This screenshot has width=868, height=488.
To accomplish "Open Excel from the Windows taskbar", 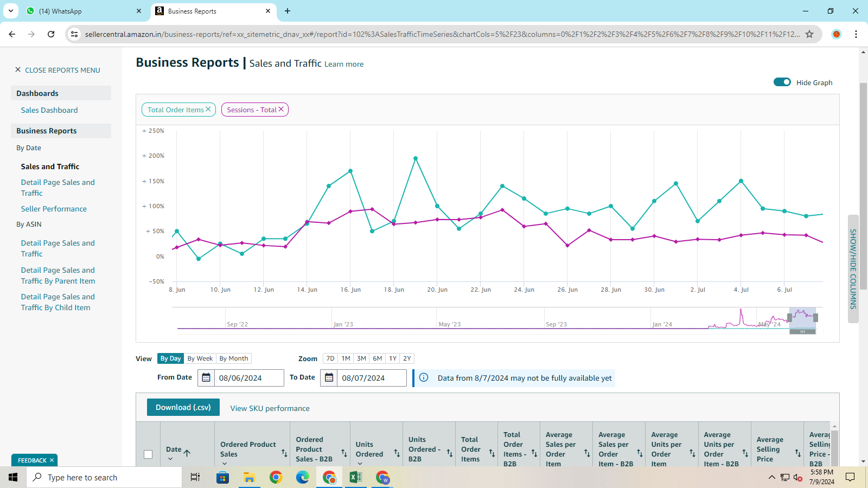I will click(x=355, y=477).
